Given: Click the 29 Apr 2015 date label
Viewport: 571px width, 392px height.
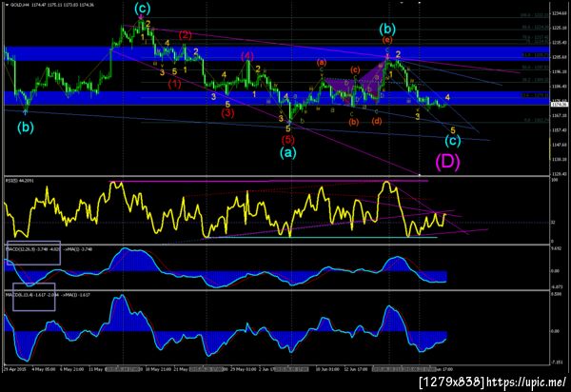Looking at the screenshot, I should point(15,369).
